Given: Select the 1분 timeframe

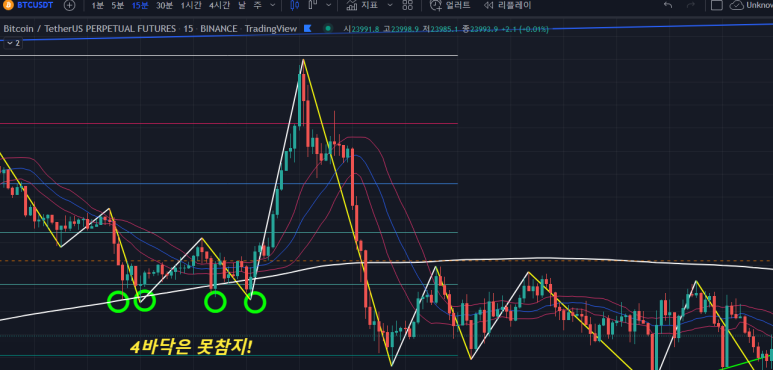Looking at the screenshot, I should (98, 5).
